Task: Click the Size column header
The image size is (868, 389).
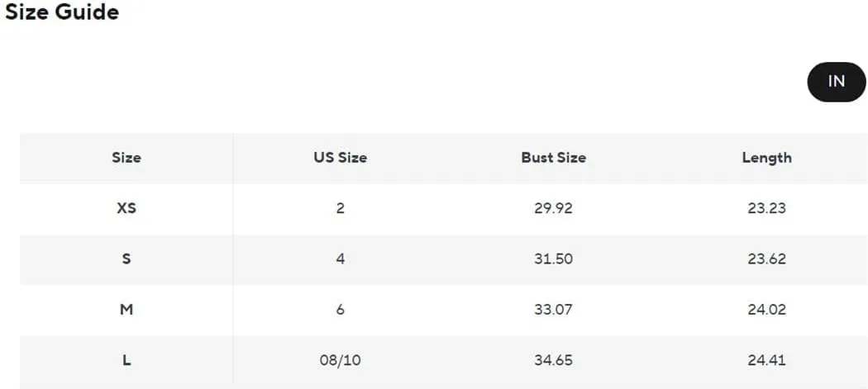Action: coord(126,158)
